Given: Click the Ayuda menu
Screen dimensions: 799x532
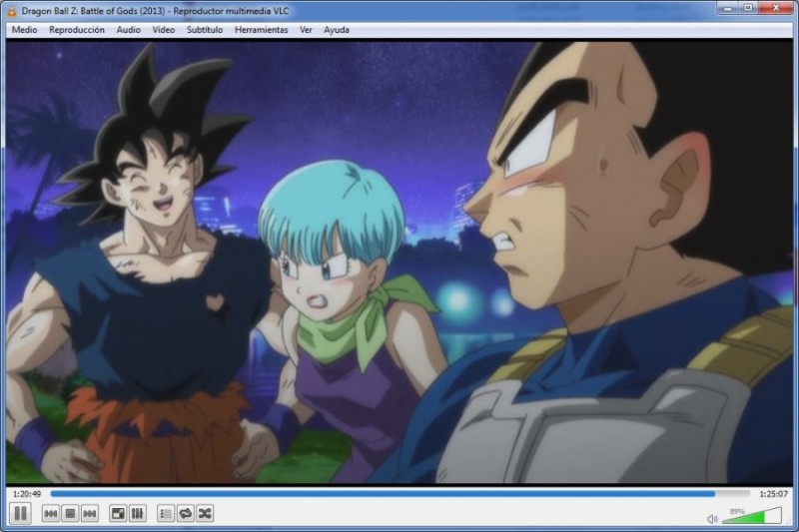Looking at the screenshot, I should (337, 30).
